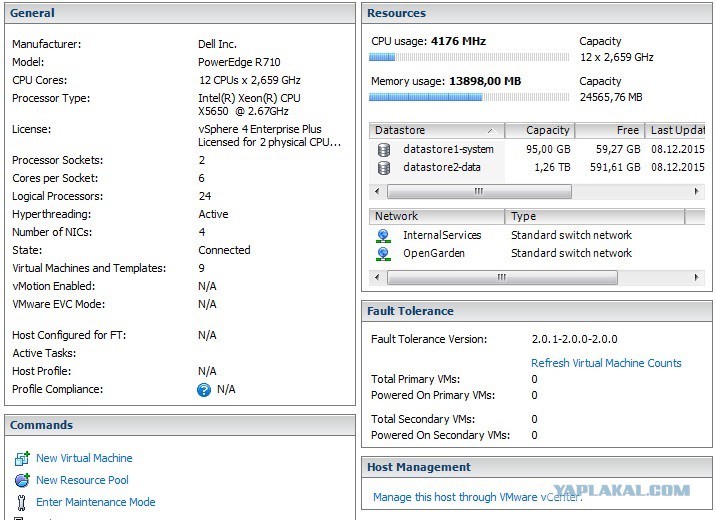Click the vSphere 4 Enterprise Plus license text
The image size is (716, 520).
click(260, 129)
